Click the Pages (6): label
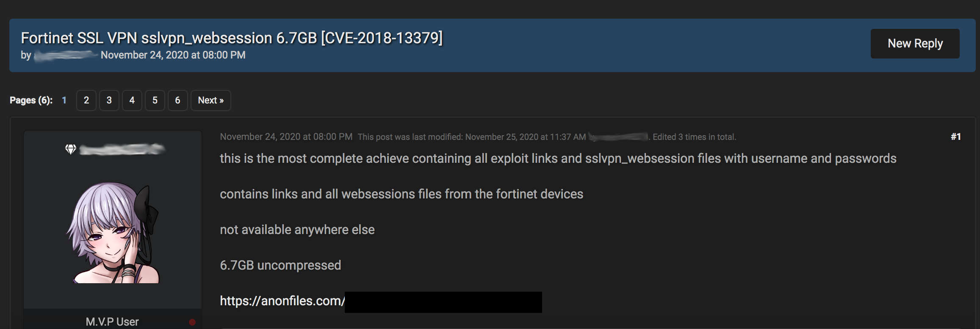Image resolution: width=980 pixels, height=329 pixels. 31,100
